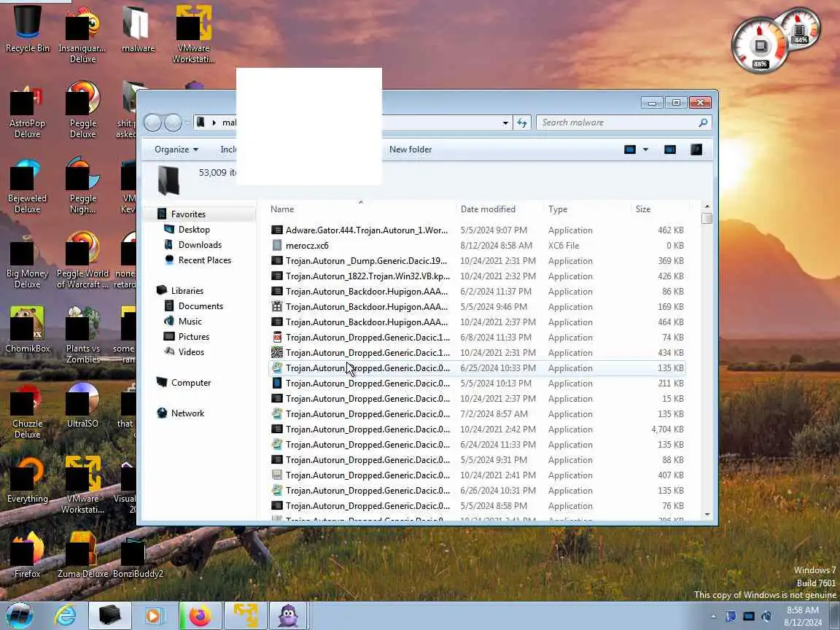
Task: Select Trojan.Autorun_Dump.Generic.Dacic file
Action: [477, 261]
